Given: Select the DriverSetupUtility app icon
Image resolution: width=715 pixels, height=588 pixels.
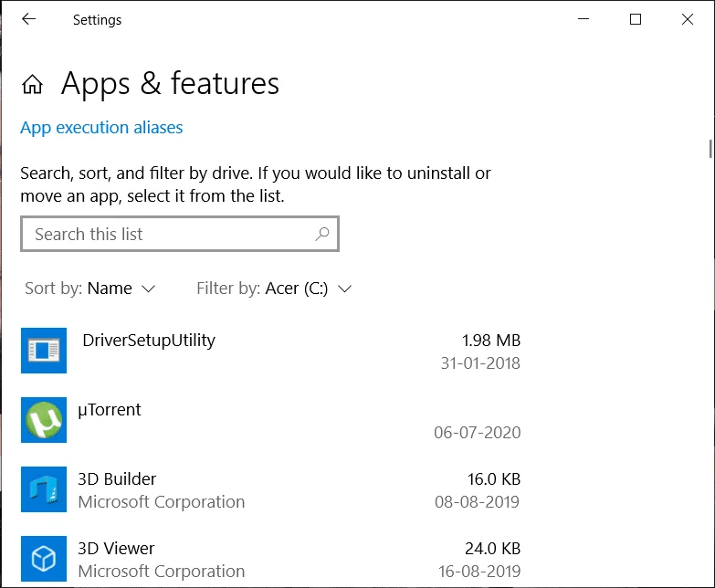Looking at the screenshot, I should [x=44, y=351].
